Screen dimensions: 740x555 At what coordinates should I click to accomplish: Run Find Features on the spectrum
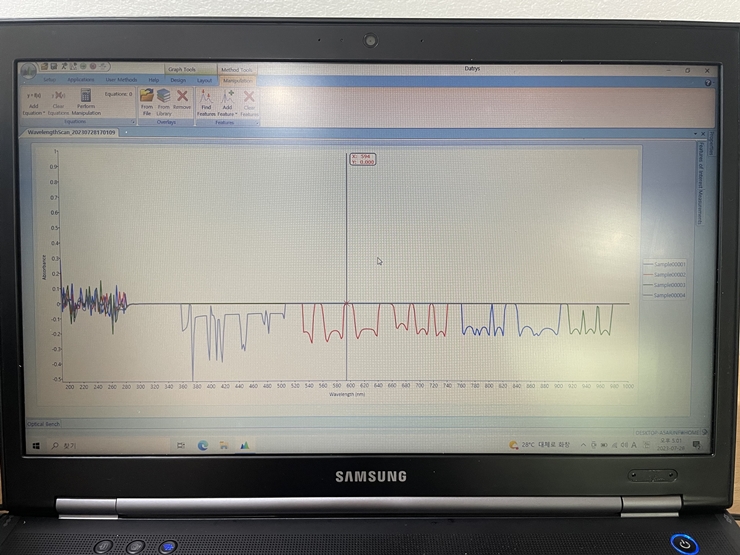pyautogui.click(x=206, y=98)
